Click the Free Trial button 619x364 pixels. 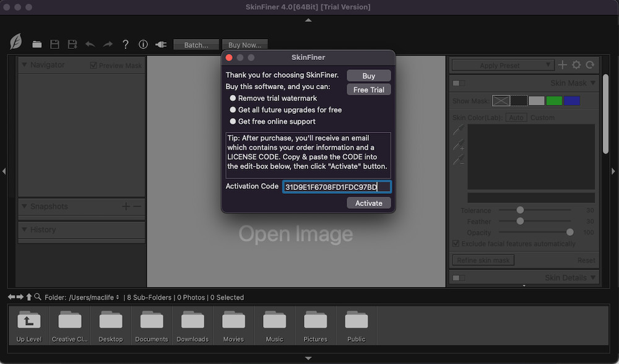[x=369, y=90]
